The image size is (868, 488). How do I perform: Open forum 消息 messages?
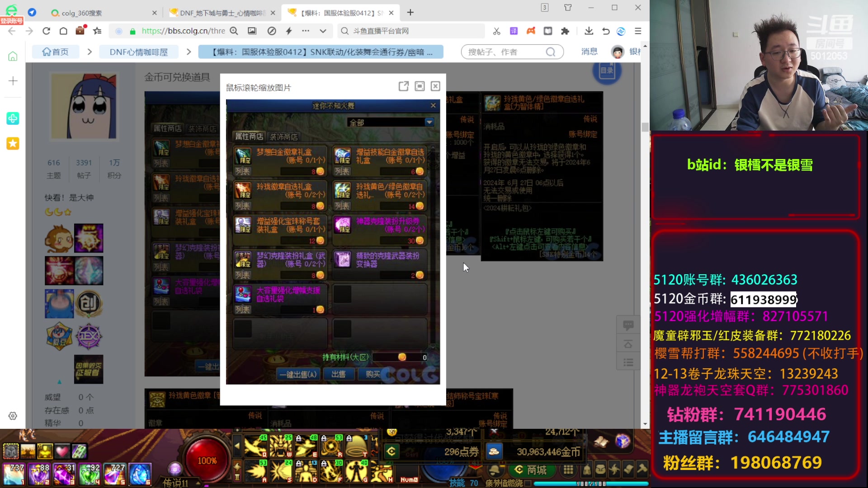pyautogui.click(x=590, y=52)
